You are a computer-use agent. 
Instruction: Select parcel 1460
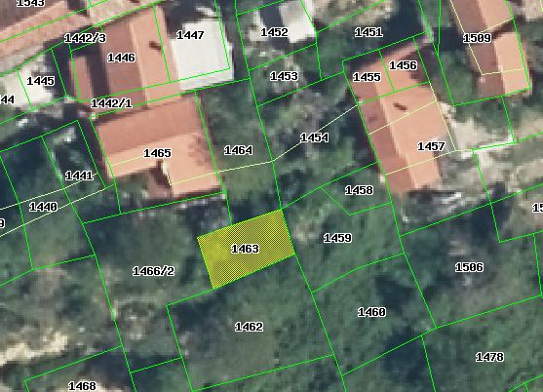(371, 312)
